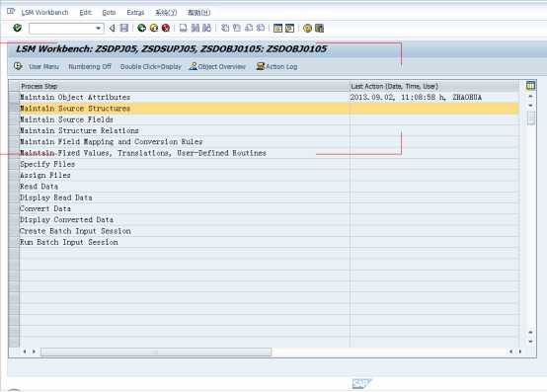The height and width of the screenshot is (392, 547).
Task: Open the table settings icon at column header
Action: tap(530, 86)
